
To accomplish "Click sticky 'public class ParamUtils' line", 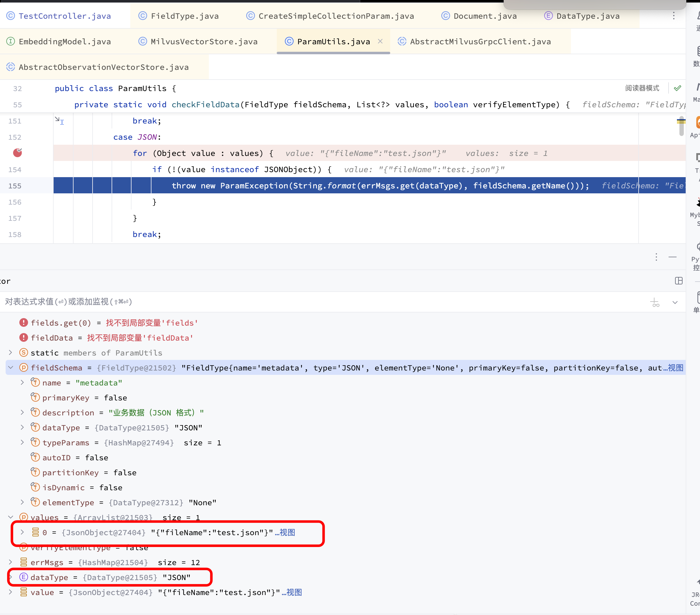I will 115,88.
